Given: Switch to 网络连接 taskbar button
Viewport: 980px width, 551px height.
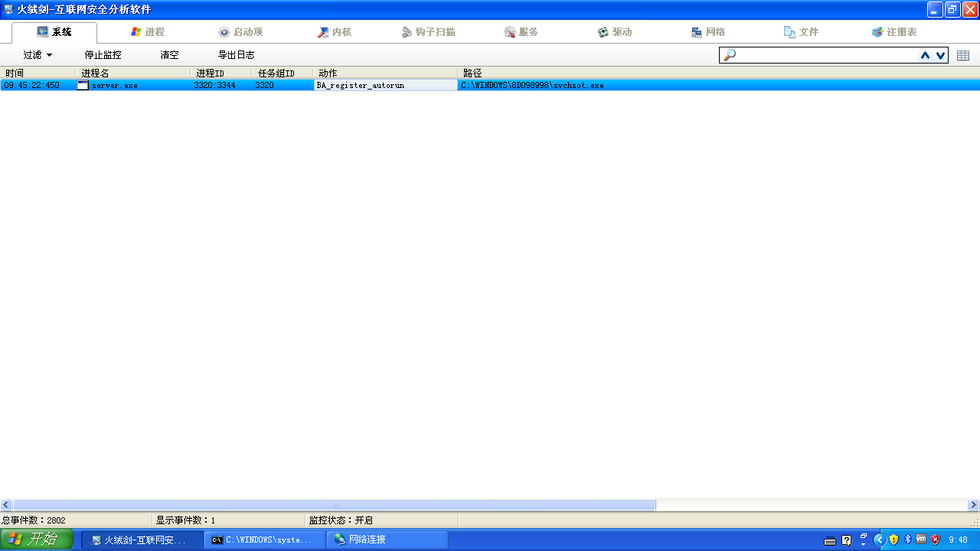Looking at the screenshot, I should 387,540.
